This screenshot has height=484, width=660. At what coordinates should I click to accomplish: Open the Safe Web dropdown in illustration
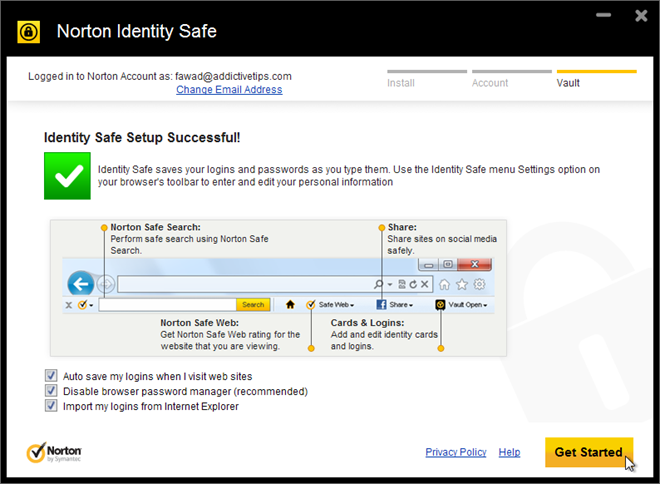click(x=336, y=305)
